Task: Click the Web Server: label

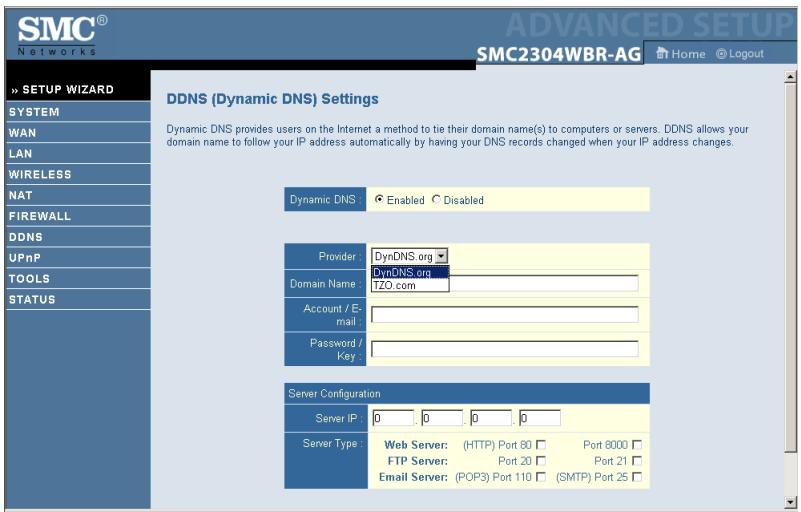Action: click(416, 445)
